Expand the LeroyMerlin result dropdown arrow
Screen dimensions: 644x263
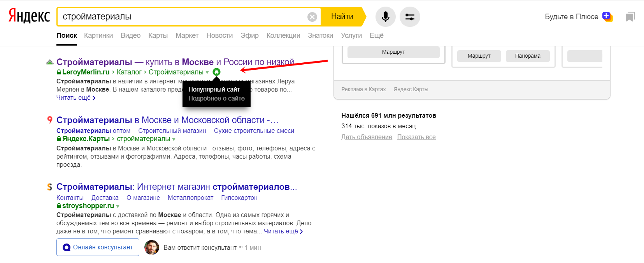207,72
